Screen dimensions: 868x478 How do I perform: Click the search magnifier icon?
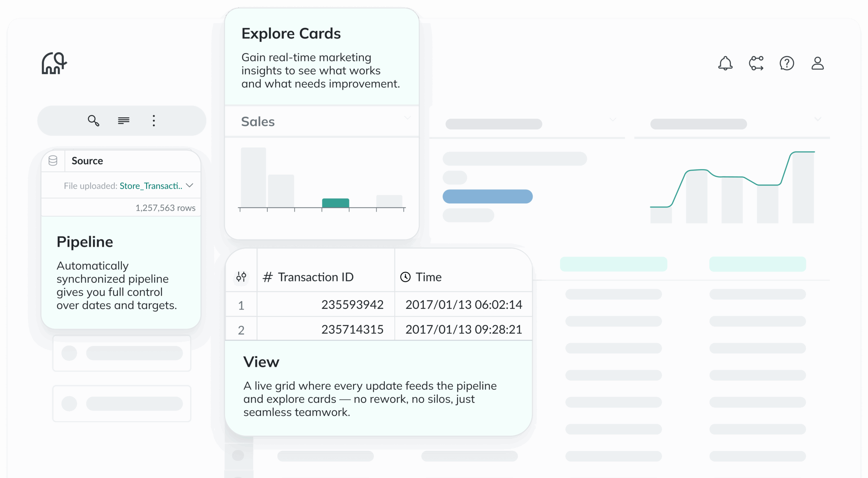93,121
